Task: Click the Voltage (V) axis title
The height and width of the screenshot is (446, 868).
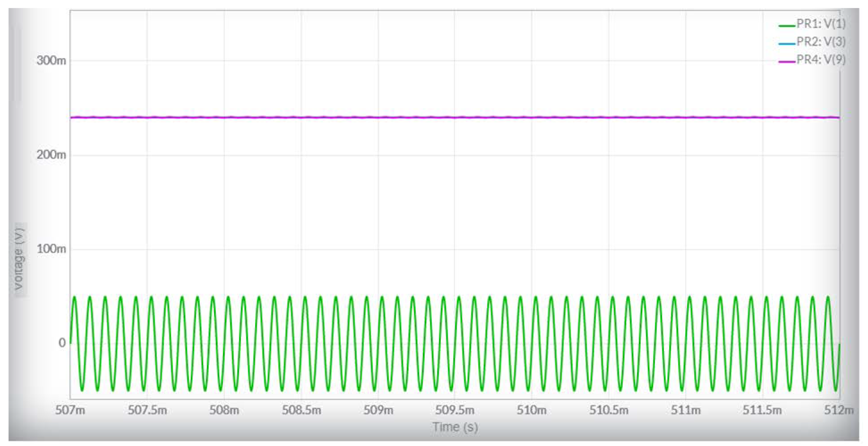Action: pos(19,260)
